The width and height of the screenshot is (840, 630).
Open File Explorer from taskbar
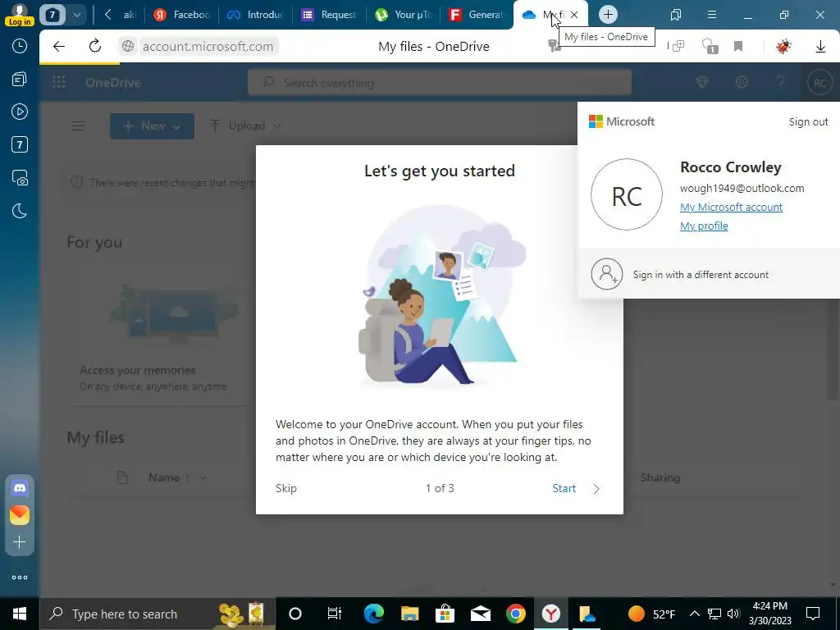click(x=410, y=614)
